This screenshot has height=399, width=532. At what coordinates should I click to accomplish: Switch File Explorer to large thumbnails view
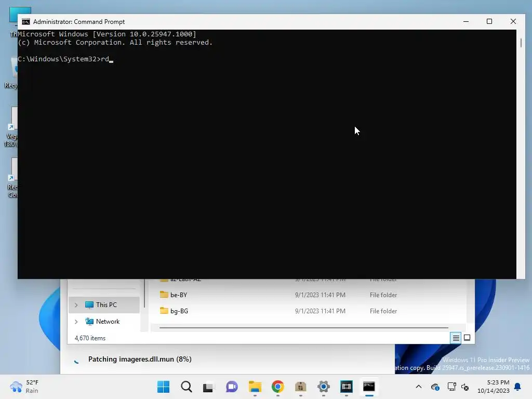coord(467,338)
